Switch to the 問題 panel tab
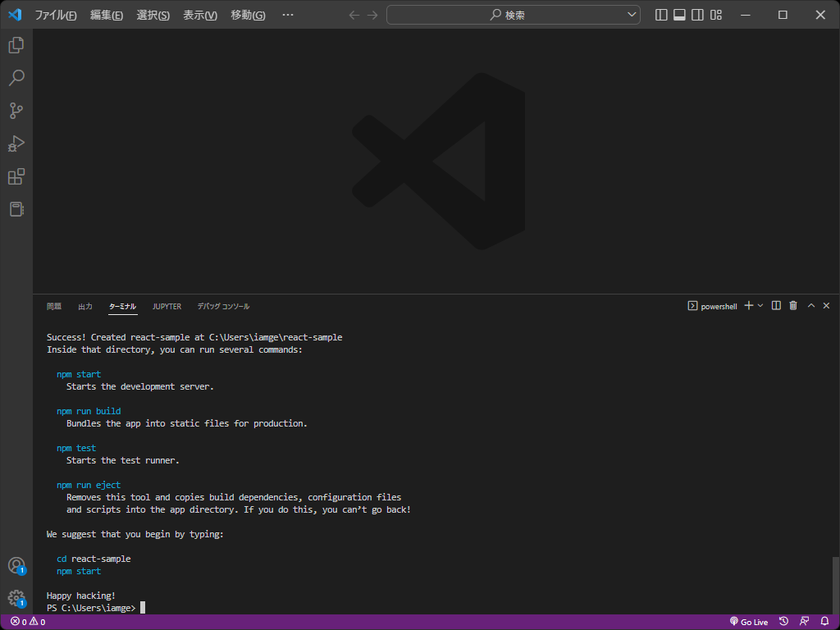 pos(54,307)
